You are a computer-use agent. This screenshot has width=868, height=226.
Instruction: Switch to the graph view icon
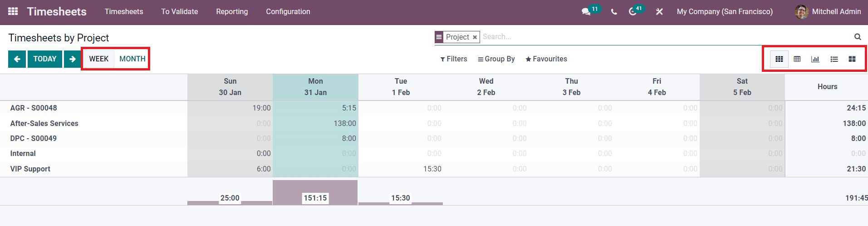(x=815, y=59)
